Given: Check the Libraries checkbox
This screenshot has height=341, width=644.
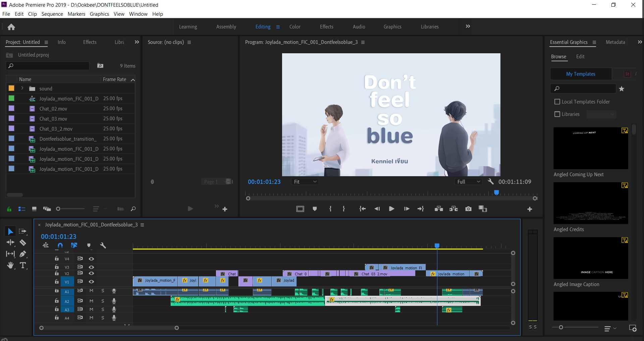Looking at the screenshot, I should click(x=557, y=114).
